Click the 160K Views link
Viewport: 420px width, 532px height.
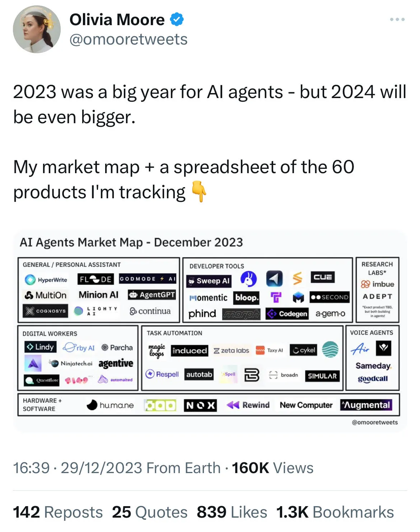tap(273, 467)
